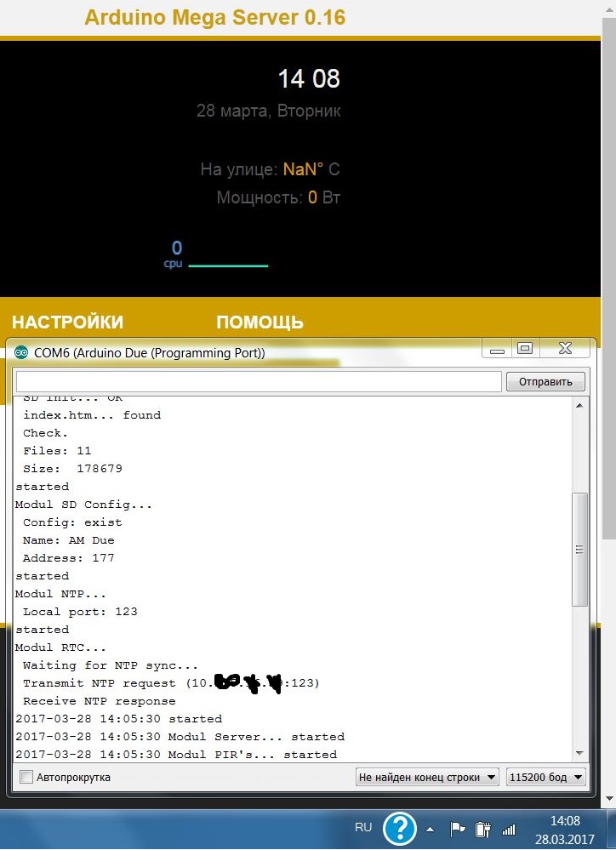Click the serial monitor scroll-up arrow
The width and height of the screenshot is (616, 850).
click(579, 406)
